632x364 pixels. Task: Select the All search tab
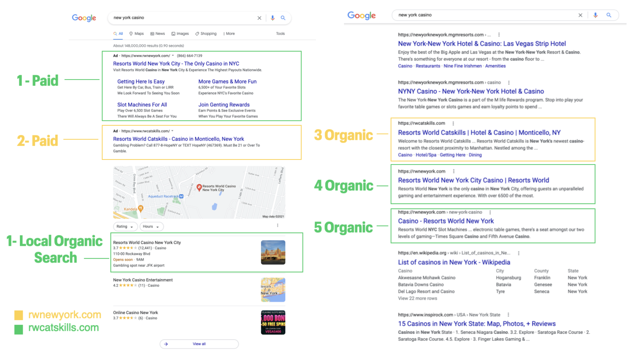(118, 34)
